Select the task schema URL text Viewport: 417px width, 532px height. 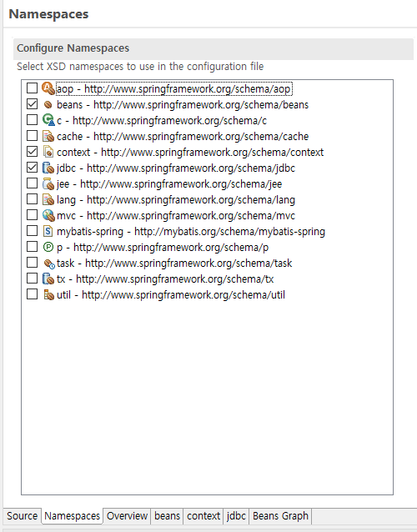point(188,263)
